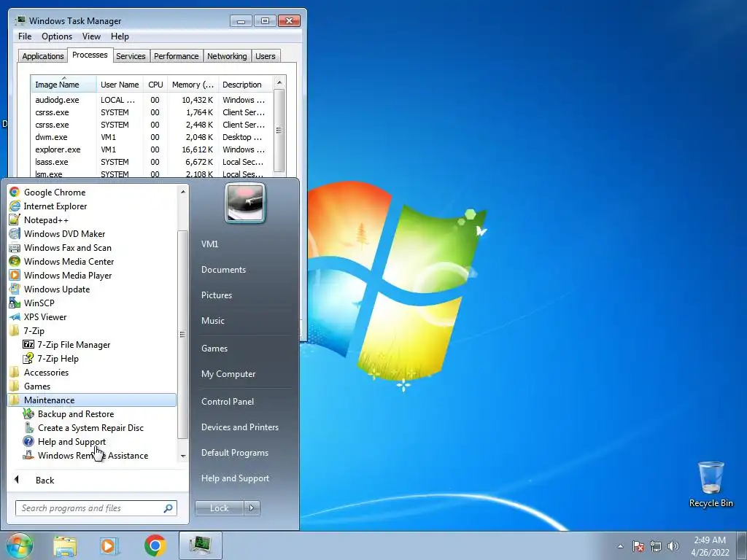Select the explorer.exe process row
The width and height of the screenshot is (747, 560).
coord(152,149)
